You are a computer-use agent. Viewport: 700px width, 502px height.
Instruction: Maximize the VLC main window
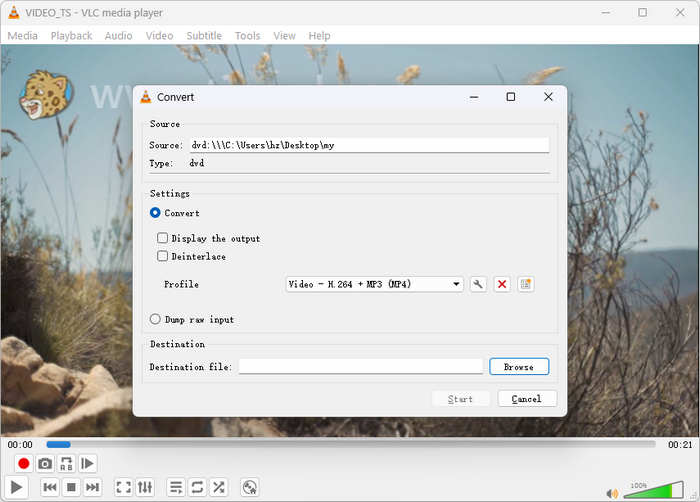pyautogui.click(x=642, y=13)
